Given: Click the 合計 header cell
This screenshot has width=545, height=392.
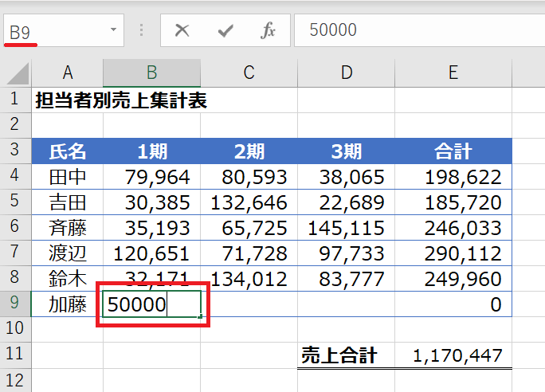Looking at the screenshot, I should (453, 151).
